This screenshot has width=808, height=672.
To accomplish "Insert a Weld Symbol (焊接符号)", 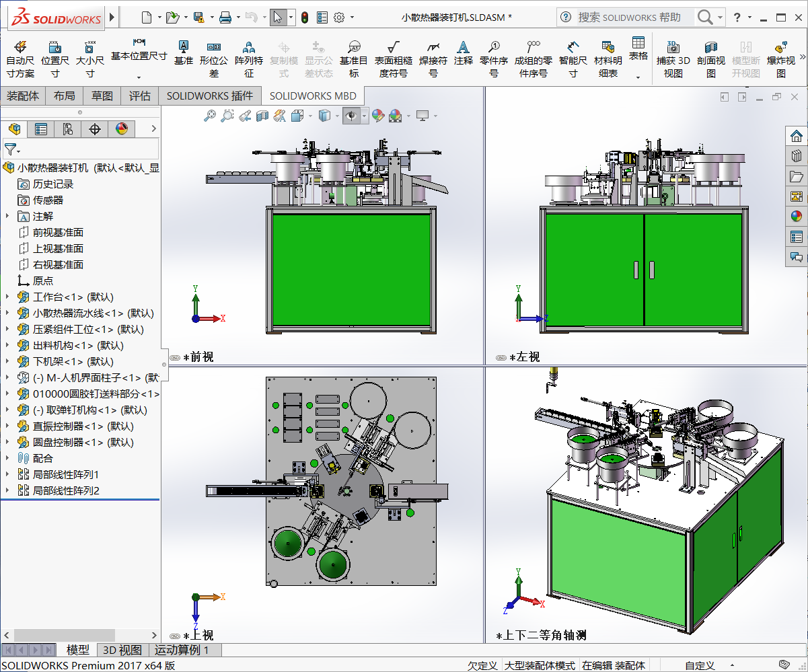I will coord(433,59).
